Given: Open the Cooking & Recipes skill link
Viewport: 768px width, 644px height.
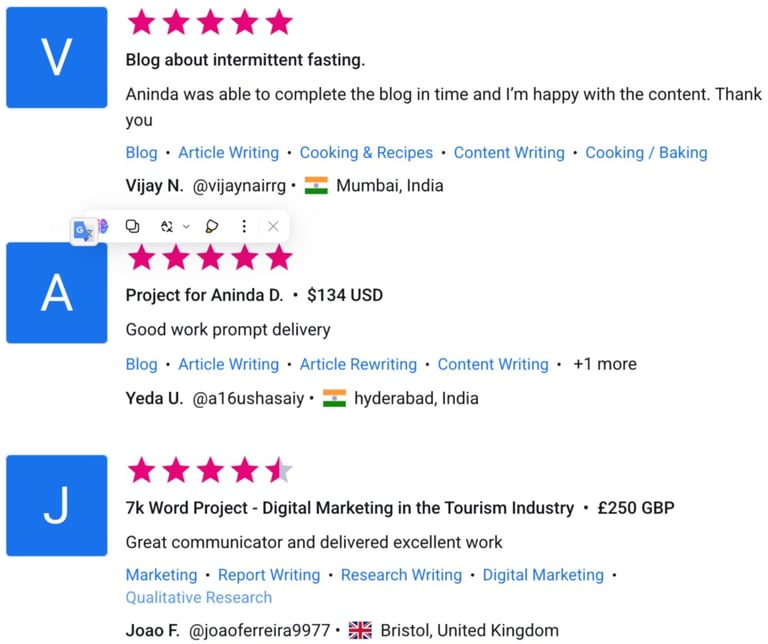Looking at the screenshot, I should pyautogui.click(x=366, y=153).
